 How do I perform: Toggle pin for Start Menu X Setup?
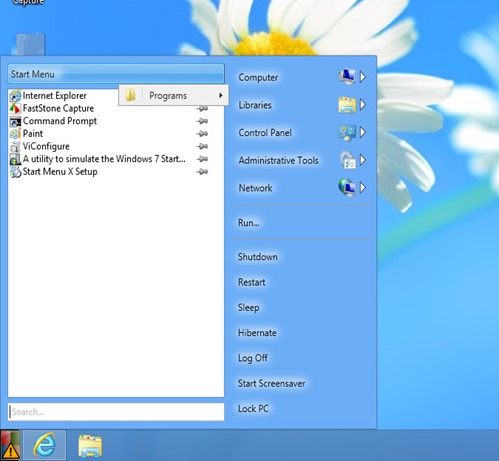203,172
